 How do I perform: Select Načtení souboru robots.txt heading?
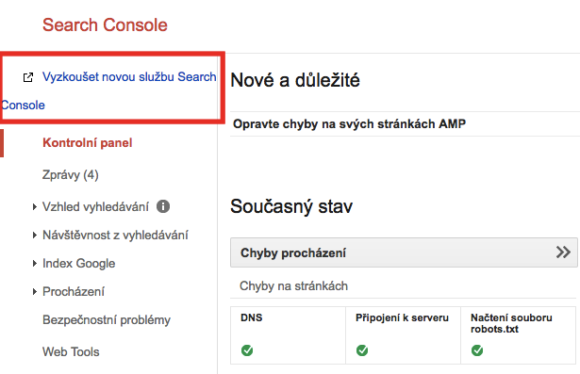coord(511,323)
